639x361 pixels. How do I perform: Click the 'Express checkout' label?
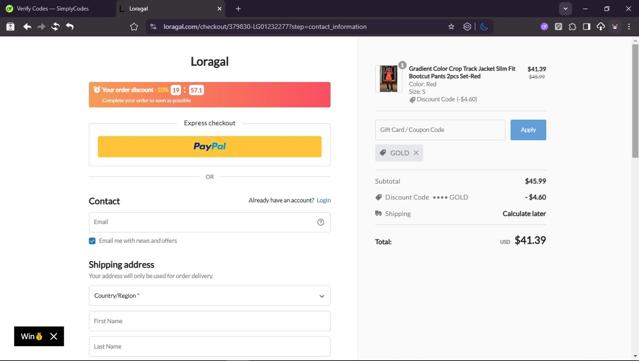click(209, 123)
